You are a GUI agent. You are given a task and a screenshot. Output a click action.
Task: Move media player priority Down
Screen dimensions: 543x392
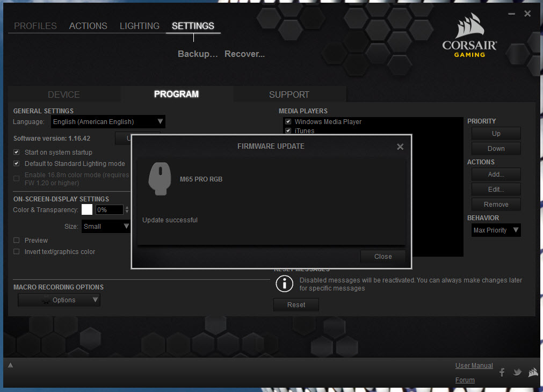[496, 149]
